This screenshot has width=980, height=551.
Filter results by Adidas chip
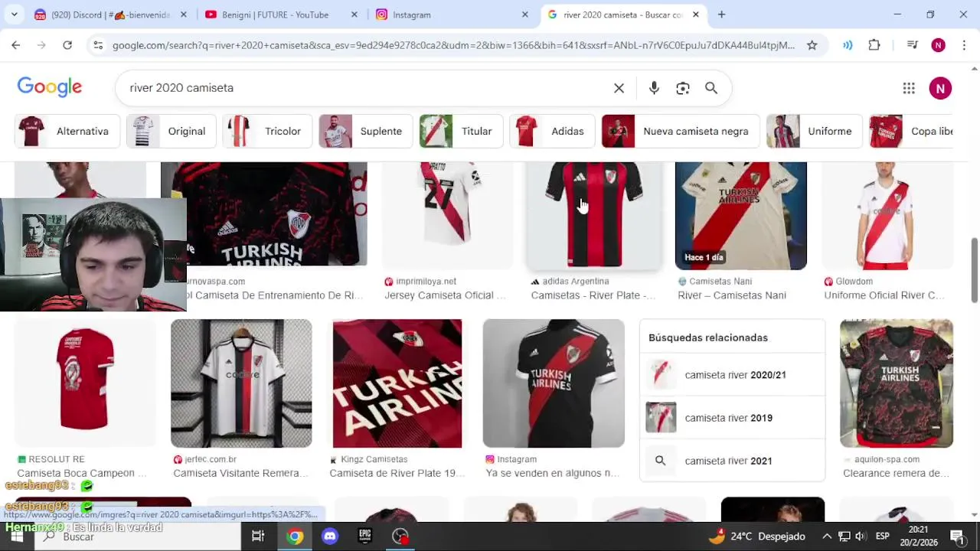552,131
